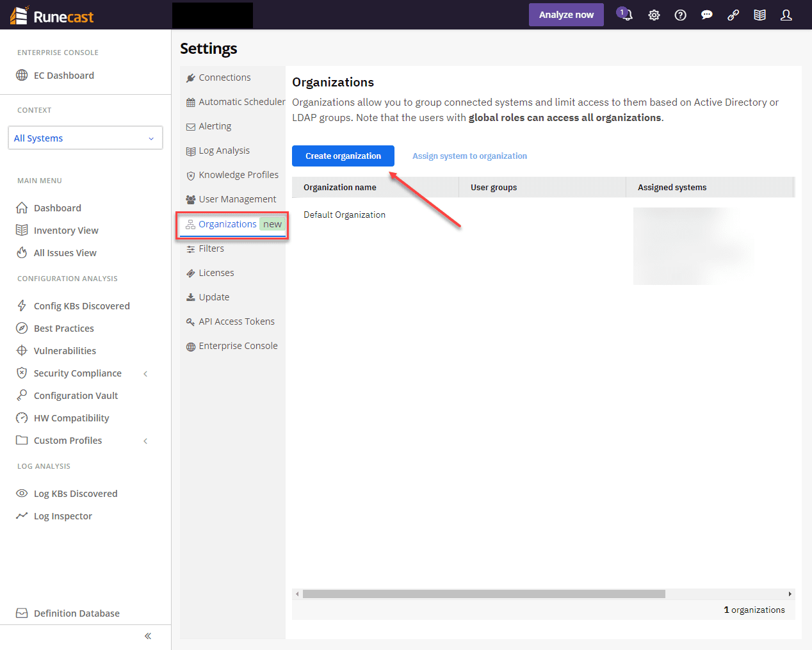Sort by Assigned systems column header
Screen dimensions: 812x650
pos(710,187)
